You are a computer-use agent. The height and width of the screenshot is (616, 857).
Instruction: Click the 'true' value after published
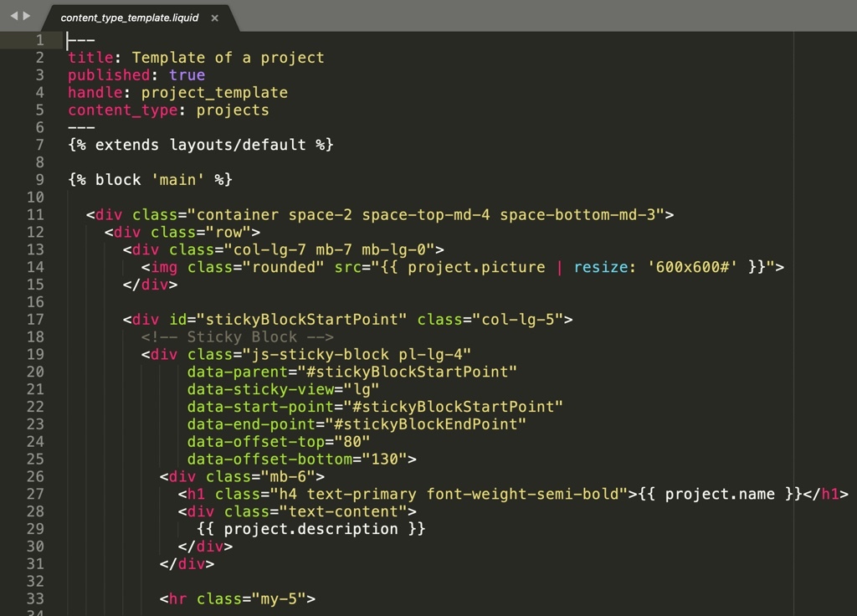pyautogui.click(x=187, y=75)
